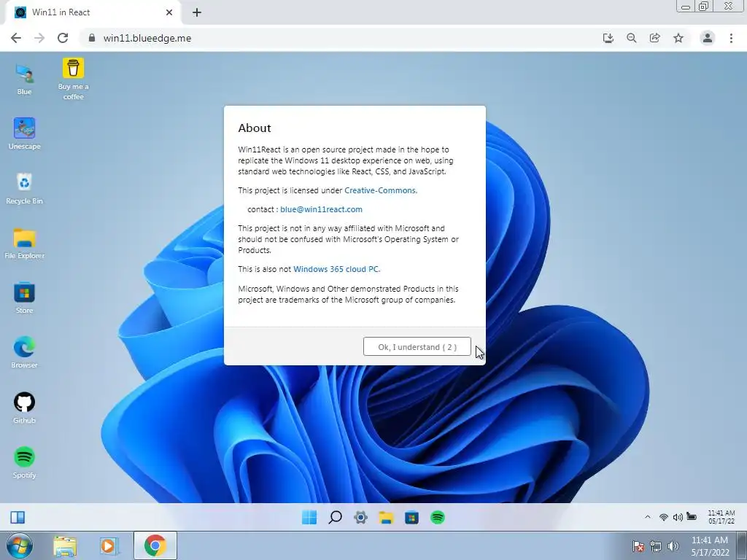Screen dimensions: 747x560
Task: Open Microsoft Store in the Win11 taskbar
Action: [412, 517]
